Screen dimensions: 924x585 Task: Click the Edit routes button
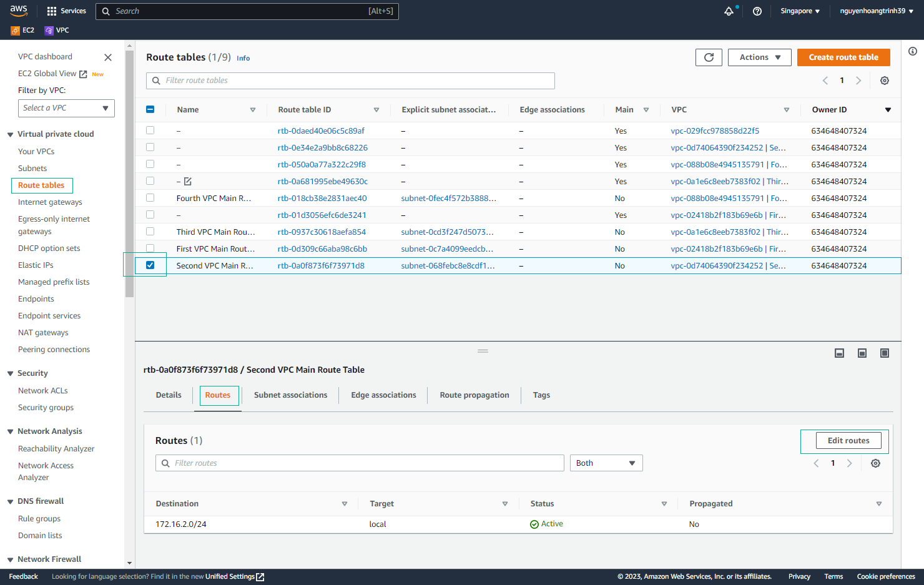point(848,441)
